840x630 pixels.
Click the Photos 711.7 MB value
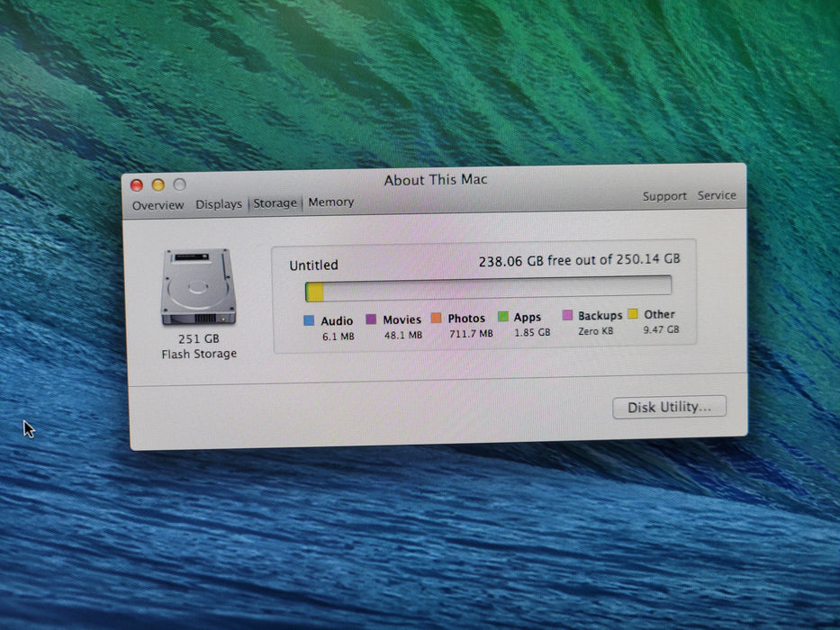(471, 334)
